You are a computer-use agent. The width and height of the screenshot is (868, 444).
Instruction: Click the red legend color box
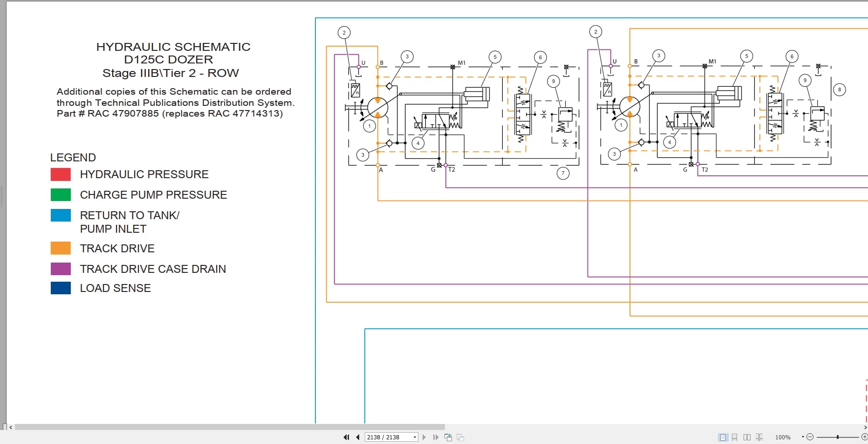61,174
